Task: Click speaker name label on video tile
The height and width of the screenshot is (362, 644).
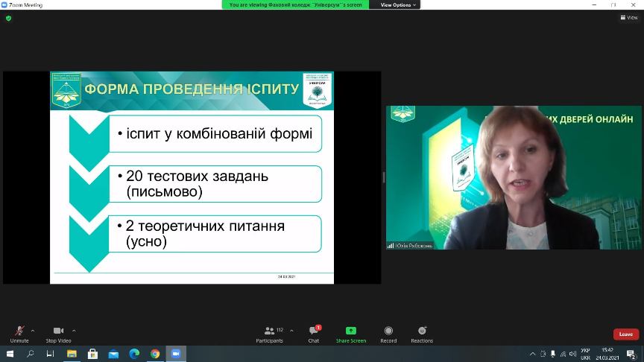Action: tap(414, 246)
